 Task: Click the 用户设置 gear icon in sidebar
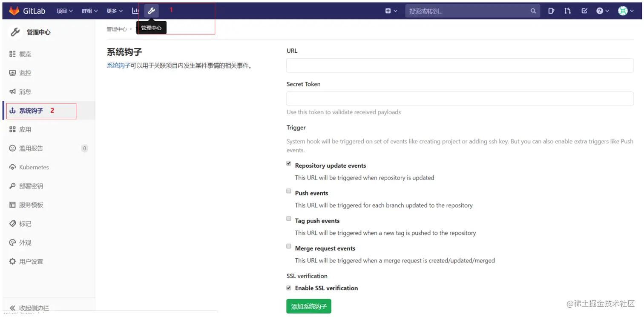coord(12,261)
